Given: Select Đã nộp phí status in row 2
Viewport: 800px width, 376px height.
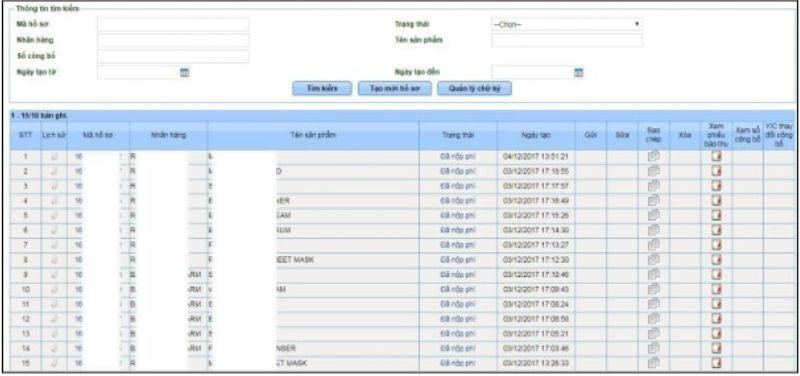Looking at the screenshot, I should [458, 172].
